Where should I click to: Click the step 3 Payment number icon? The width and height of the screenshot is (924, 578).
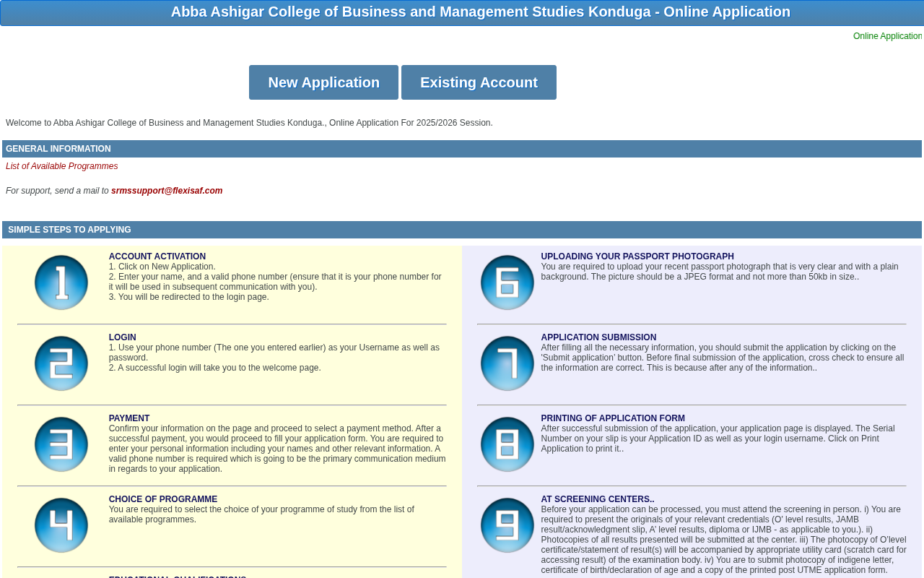(x=61, y=444)
